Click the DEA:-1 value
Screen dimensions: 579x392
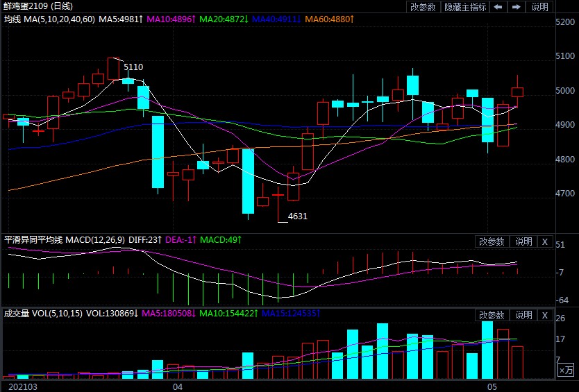pos(181,240)
